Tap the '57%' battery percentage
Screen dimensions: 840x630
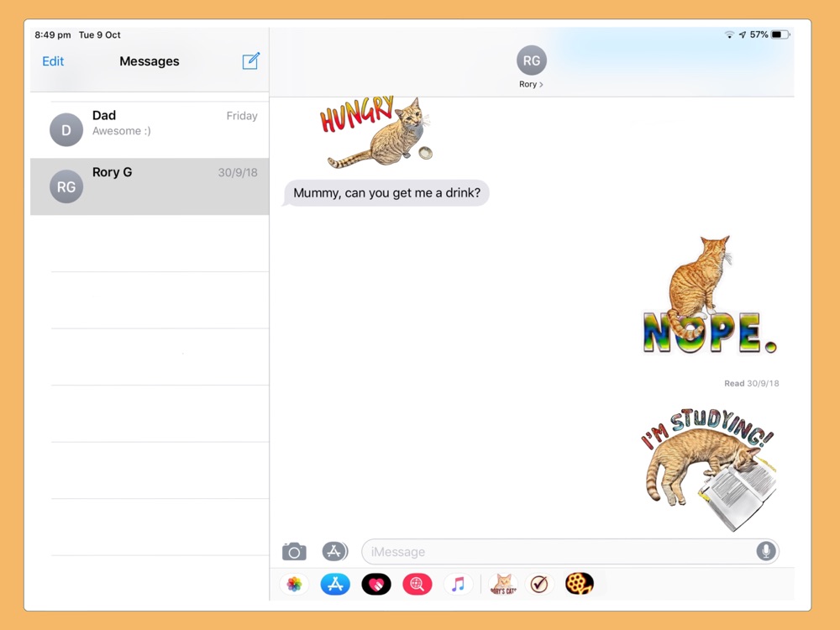pos(759,34)
